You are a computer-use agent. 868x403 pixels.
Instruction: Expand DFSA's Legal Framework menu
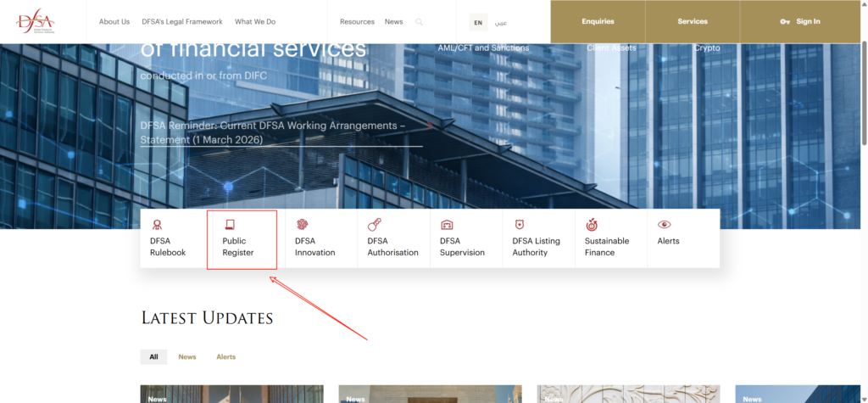(182, 22)
